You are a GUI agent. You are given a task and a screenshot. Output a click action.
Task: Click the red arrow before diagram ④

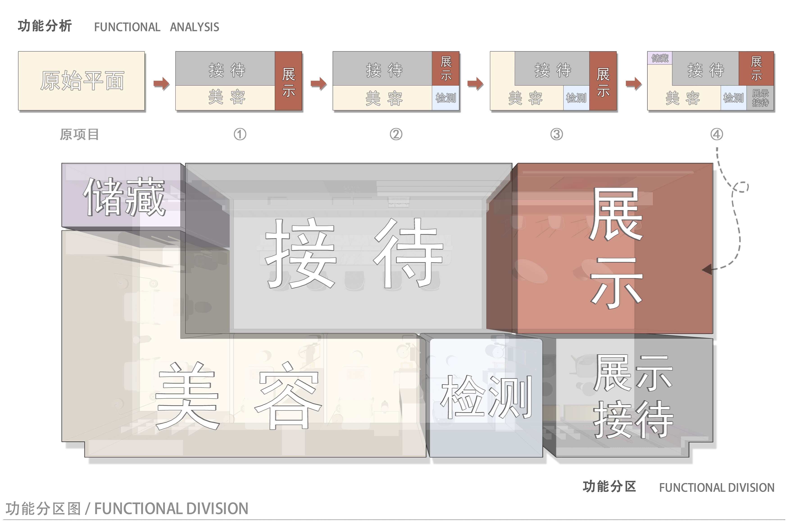pos(633,84)
